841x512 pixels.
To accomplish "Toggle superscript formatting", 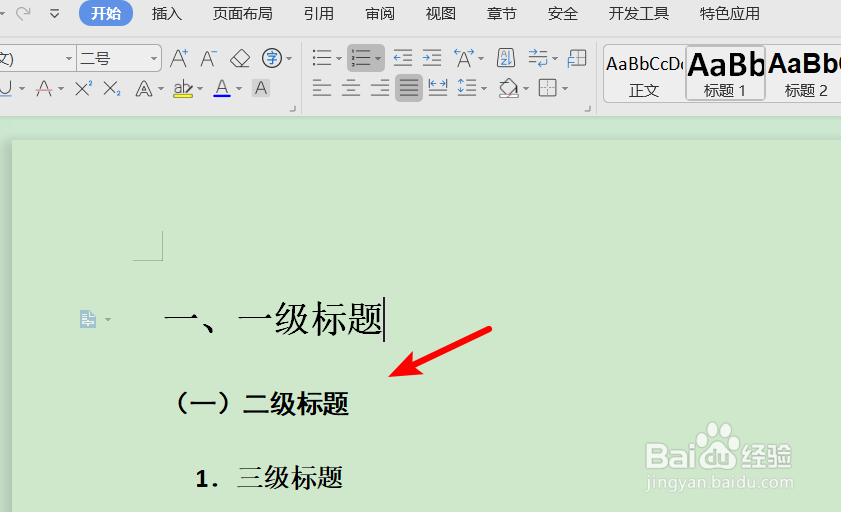I will tap(84, 88).
